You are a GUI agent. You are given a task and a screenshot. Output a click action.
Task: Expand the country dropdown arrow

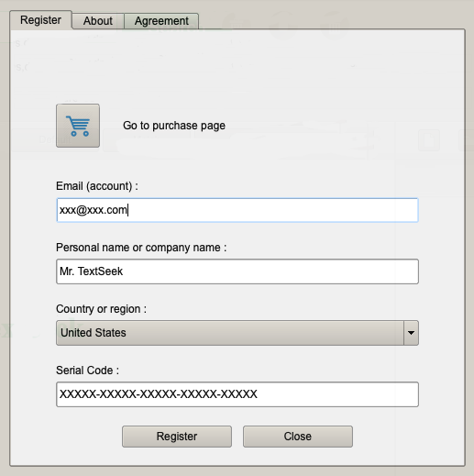coord(411,333)
